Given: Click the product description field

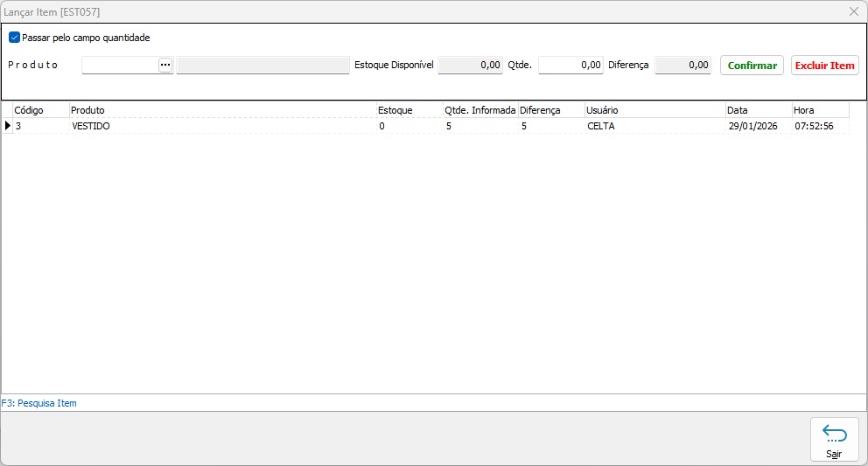Looking at the screenshot, I should click(262, 66).
